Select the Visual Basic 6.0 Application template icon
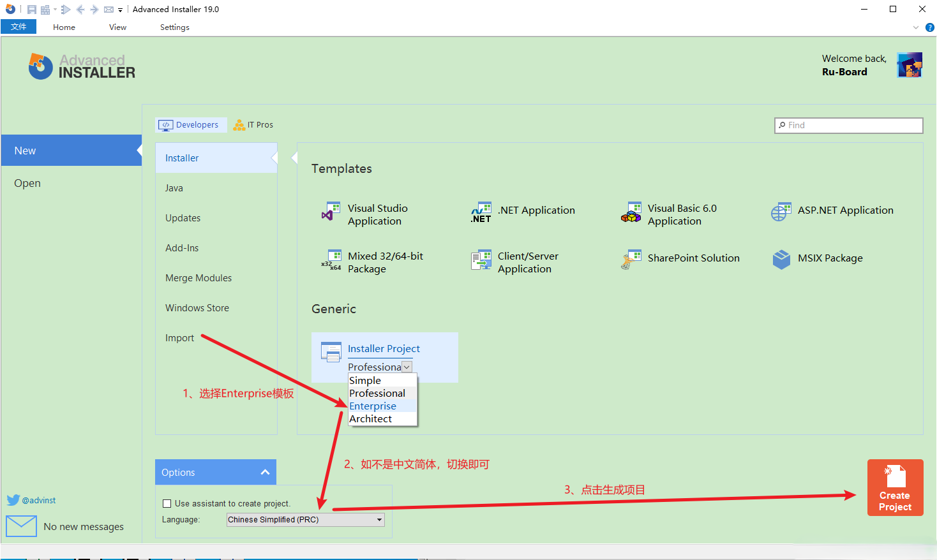The image size is (937, 560). 631,212
